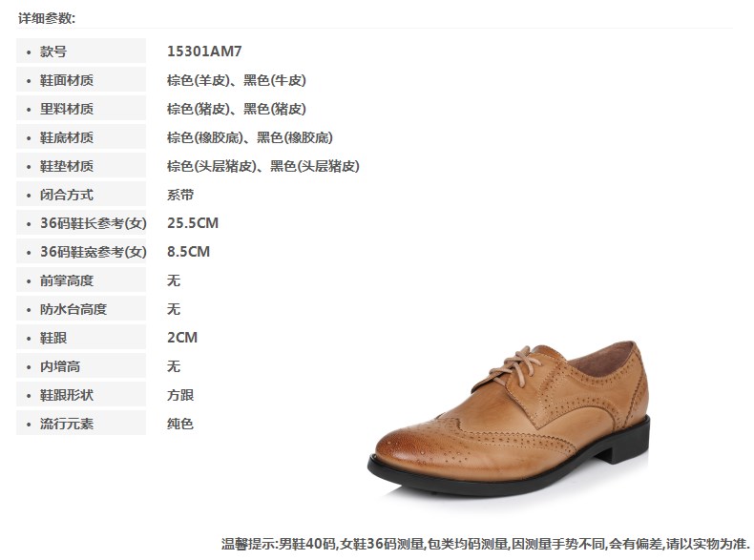The image size is (754, 560).
Task: Click the 前掌高度 label
Action: click(67, 280)
